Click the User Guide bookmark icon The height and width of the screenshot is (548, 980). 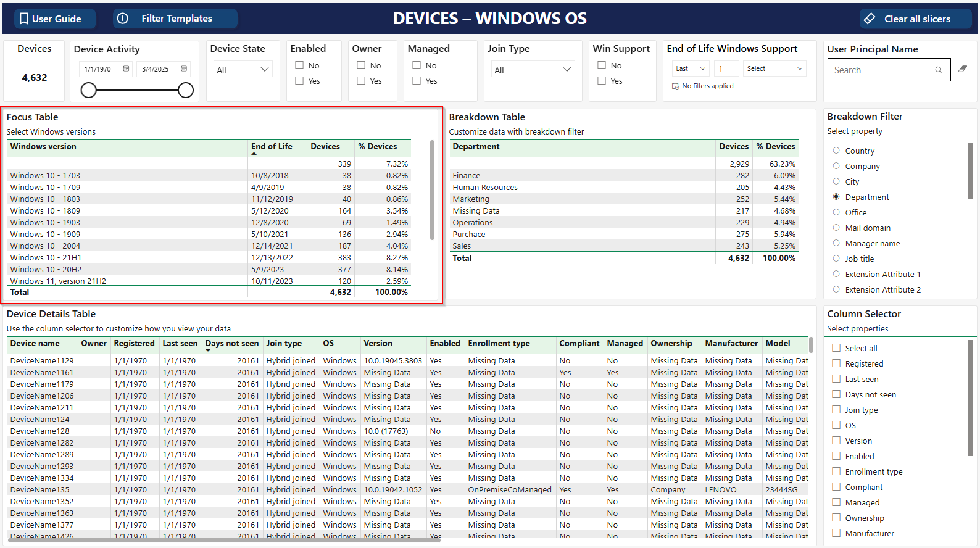(24, 19)
